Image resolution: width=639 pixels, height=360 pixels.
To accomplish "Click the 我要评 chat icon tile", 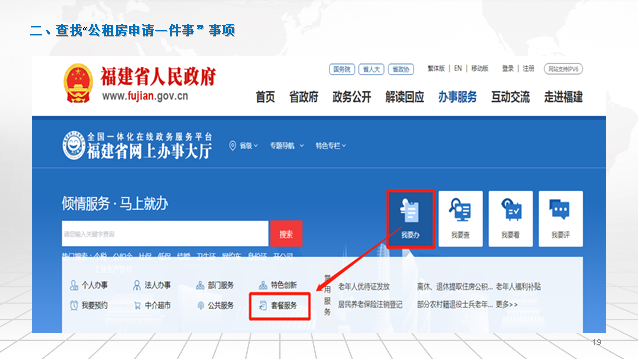I will (x=561, y=219).
